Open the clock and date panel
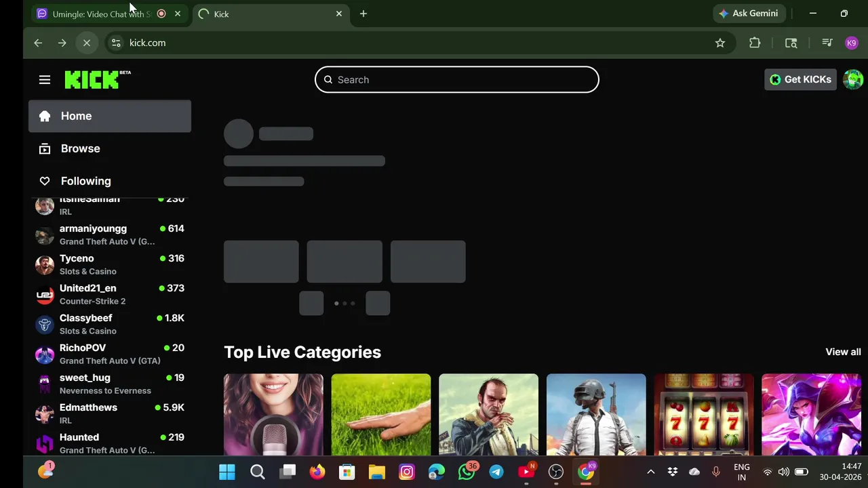This screenshot has width=868, height=488. (x=840, y=472)
